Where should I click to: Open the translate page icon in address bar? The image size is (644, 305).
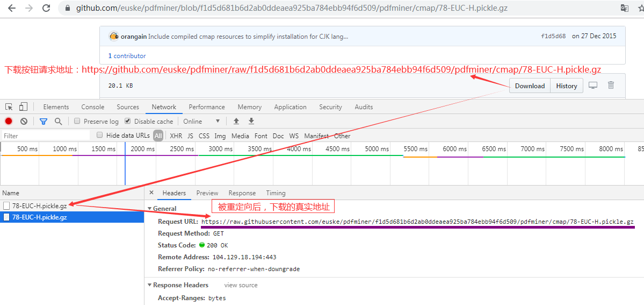(x=624, y=8)
